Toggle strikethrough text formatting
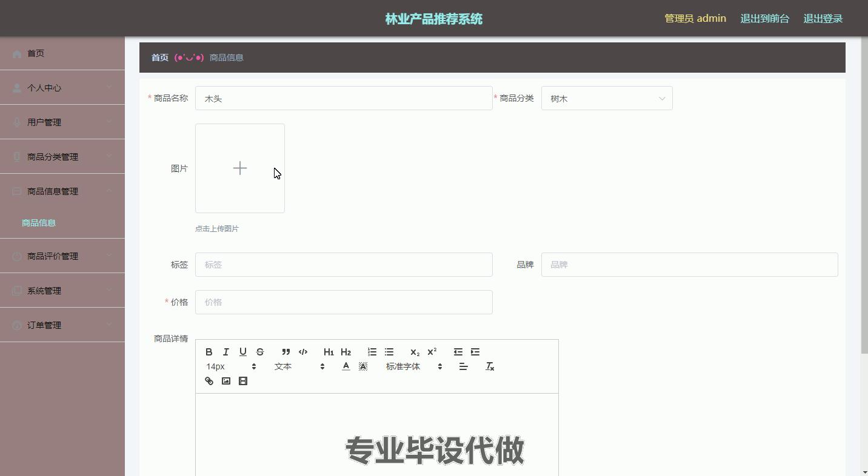Image resolution: width=868 pixels, height=476 pixels. [260, 352]
